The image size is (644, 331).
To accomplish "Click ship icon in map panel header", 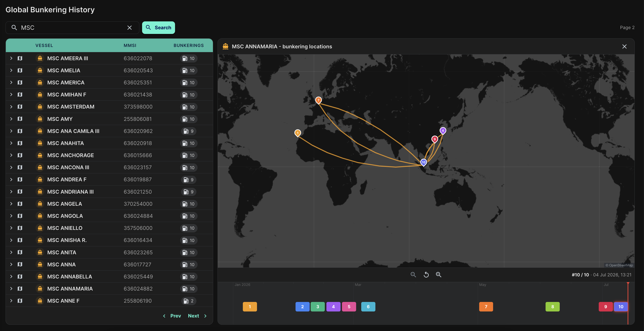I will pyautogui.click(x=225, y=46).
